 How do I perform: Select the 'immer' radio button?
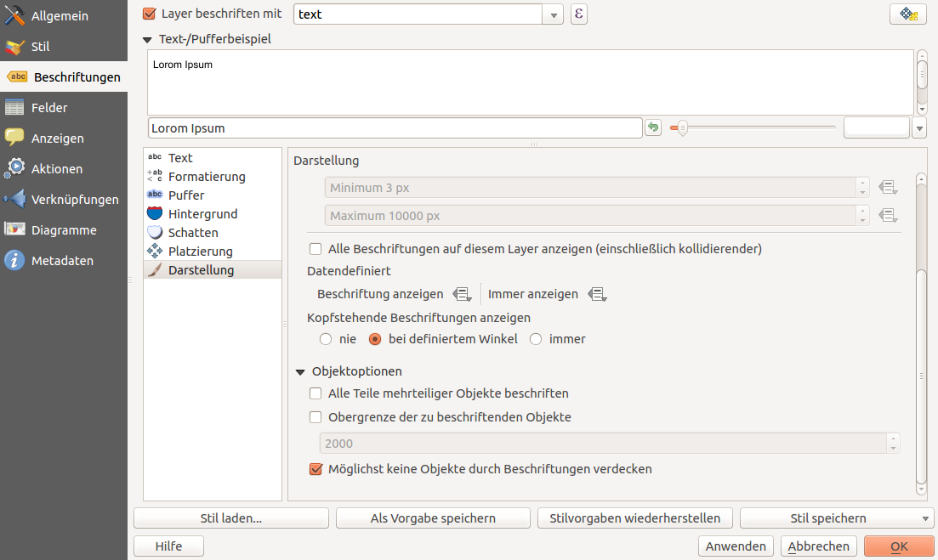536,339
